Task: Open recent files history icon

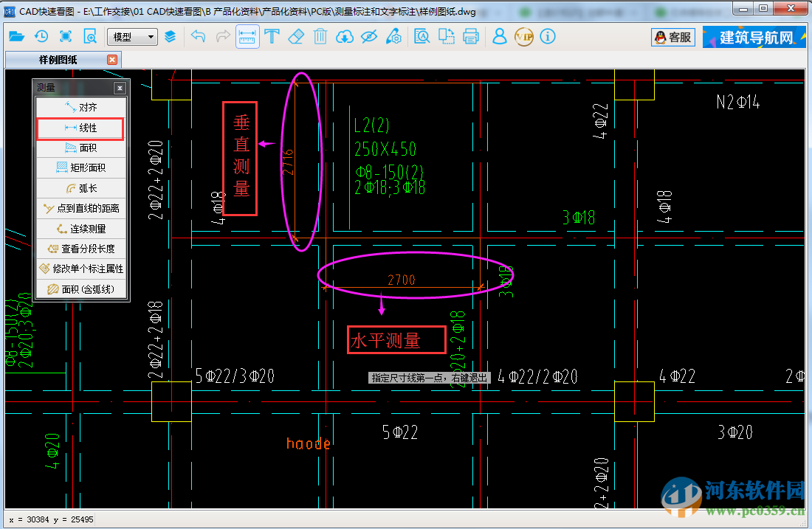Action: [x=41, y=36]
